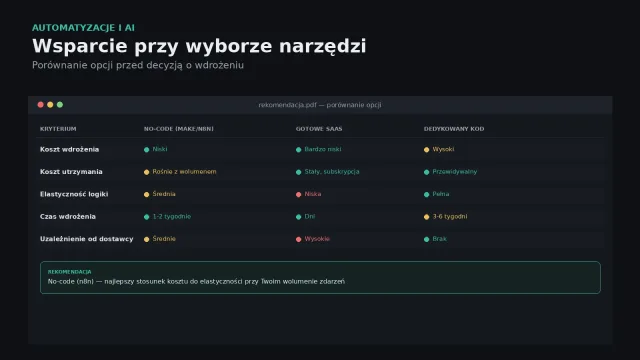Click the 3-6 tygodni cell
This screenshot has height=360, width=640.
tap(450, 217)
